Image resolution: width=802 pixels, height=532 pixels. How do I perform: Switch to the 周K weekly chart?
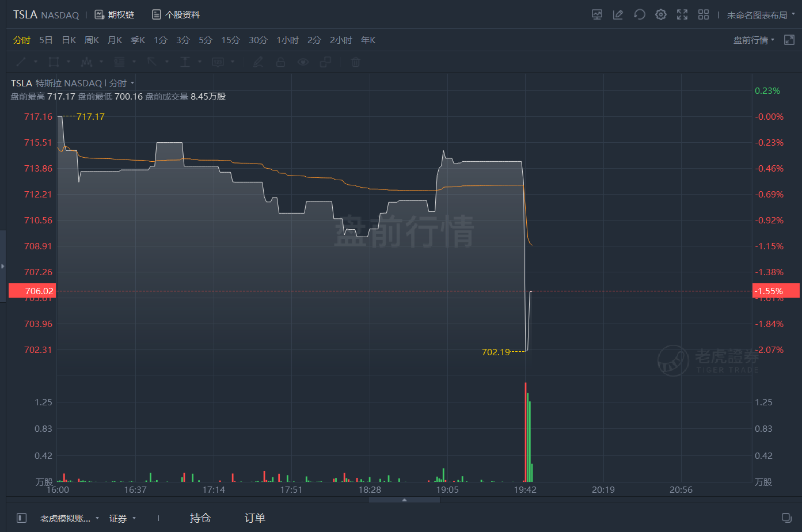coord(92,40)
